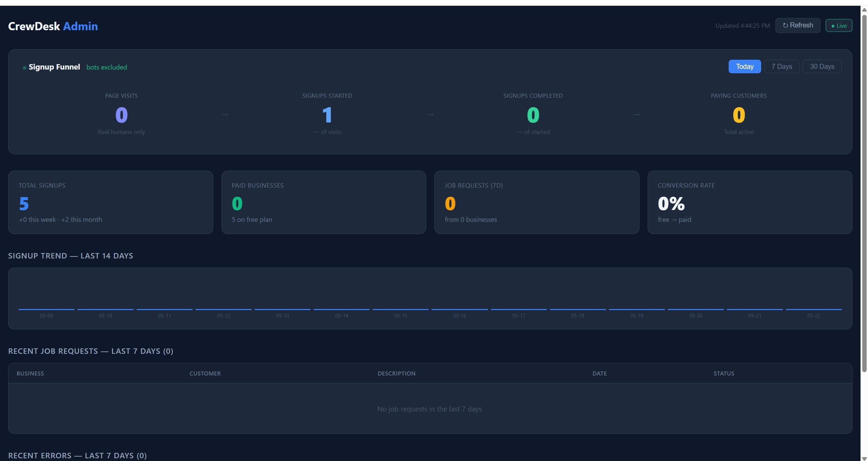Click the arrow between Page Visits and Signups Started
868x461 pixels.
tap(224, 115)
